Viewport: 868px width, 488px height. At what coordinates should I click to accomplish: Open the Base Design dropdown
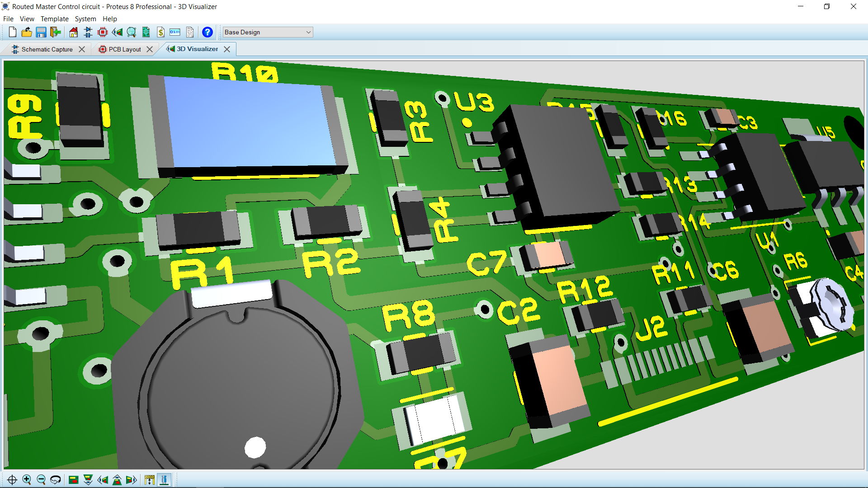[x=268, y=32]
